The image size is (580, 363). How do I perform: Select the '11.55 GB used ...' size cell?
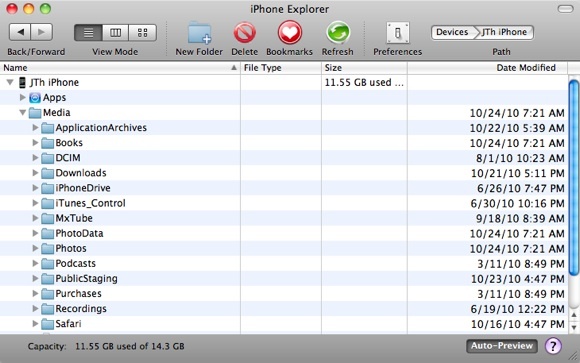364,82
